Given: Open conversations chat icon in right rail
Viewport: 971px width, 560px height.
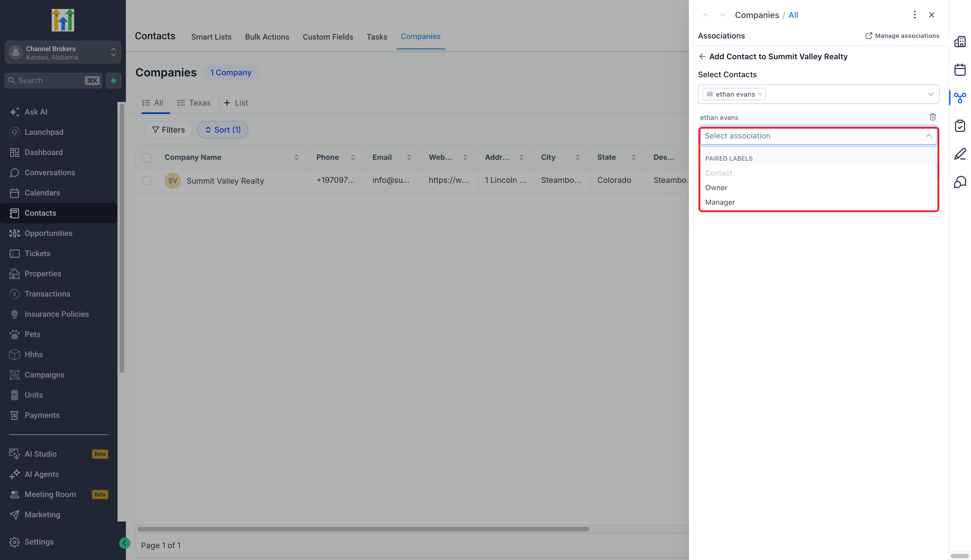Looking at the screenshot, I should tap(960, 182).
